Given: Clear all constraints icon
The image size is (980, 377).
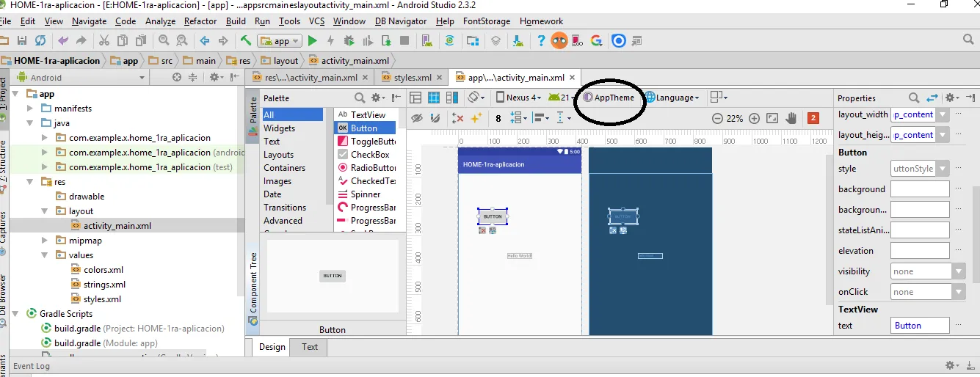Looking at the screenshot, I should click(458, 118).
